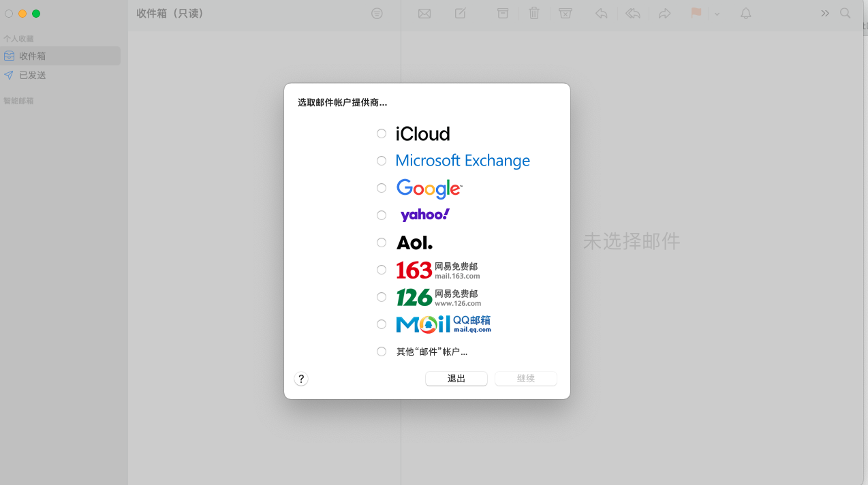The image size is (868, 485).
Task: Click the 退出 button
Action: (x=456, y=379)
